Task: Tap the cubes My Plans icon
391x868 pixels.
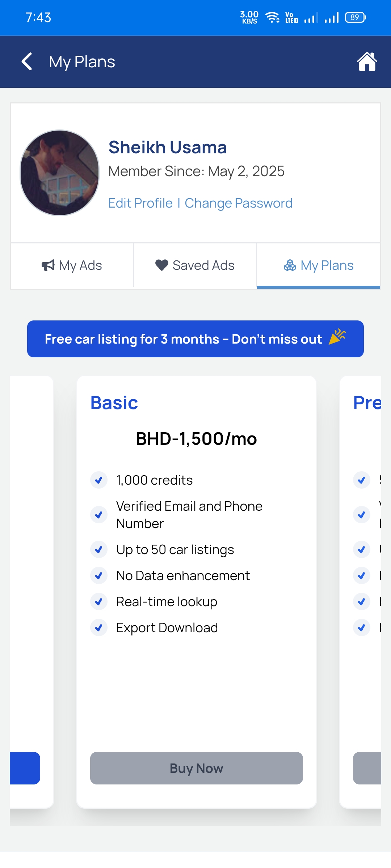Action: (x=290, y=265)
